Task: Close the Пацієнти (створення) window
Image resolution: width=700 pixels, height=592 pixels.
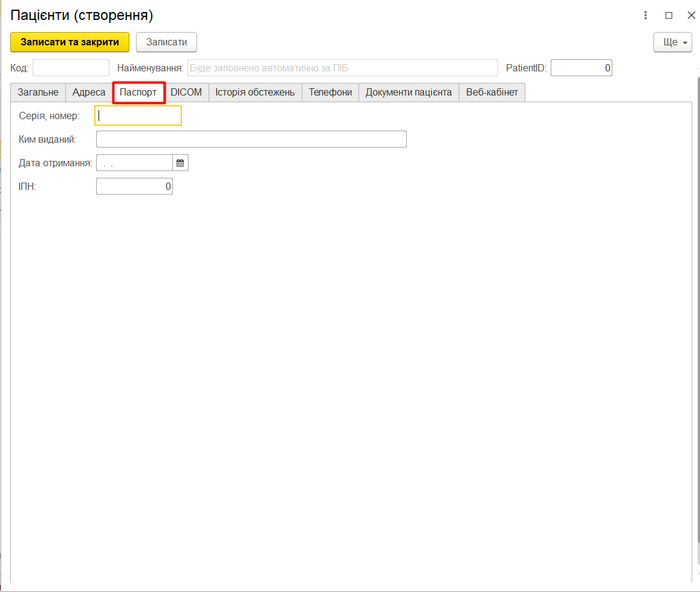Action: point(691,16)
